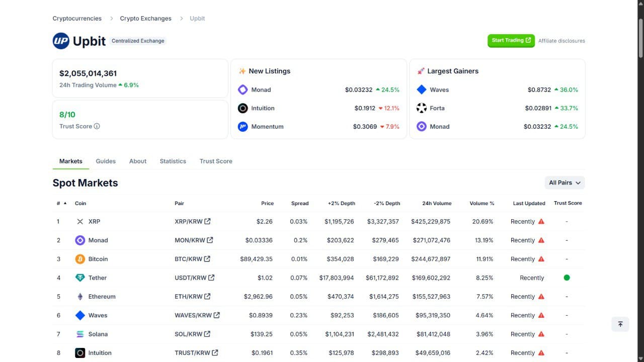This screenshot has width=644, height=362.
Task: Click warning icon on the Solana row
Action: (541, 334)
